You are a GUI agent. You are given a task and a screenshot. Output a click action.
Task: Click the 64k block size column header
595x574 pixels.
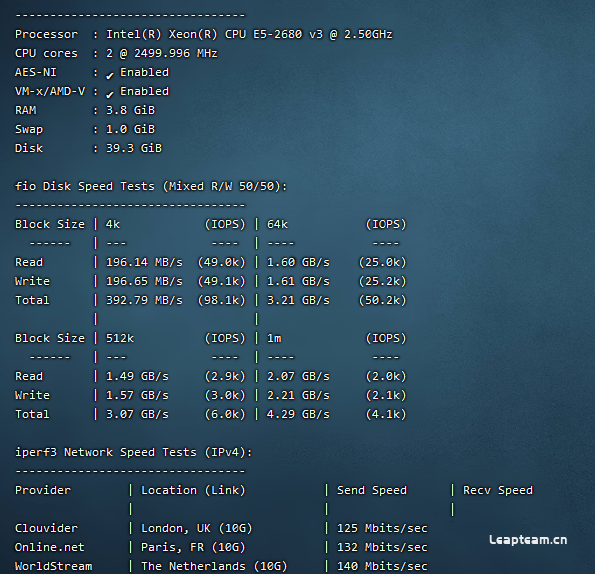pos(277,224)
